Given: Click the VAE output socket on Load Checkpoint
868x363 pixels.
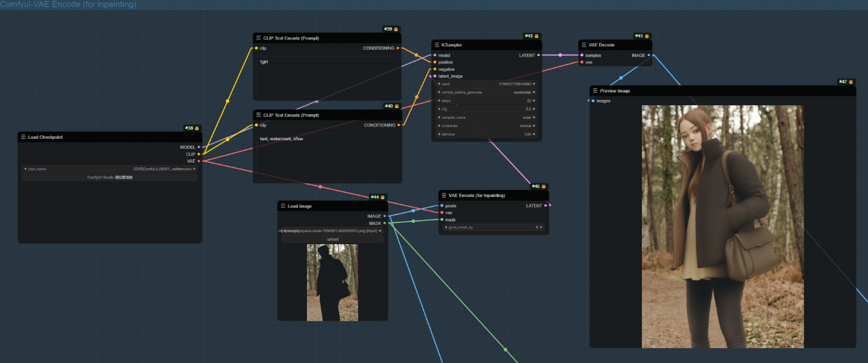Looking at the screenshot, I should [199, 161].
